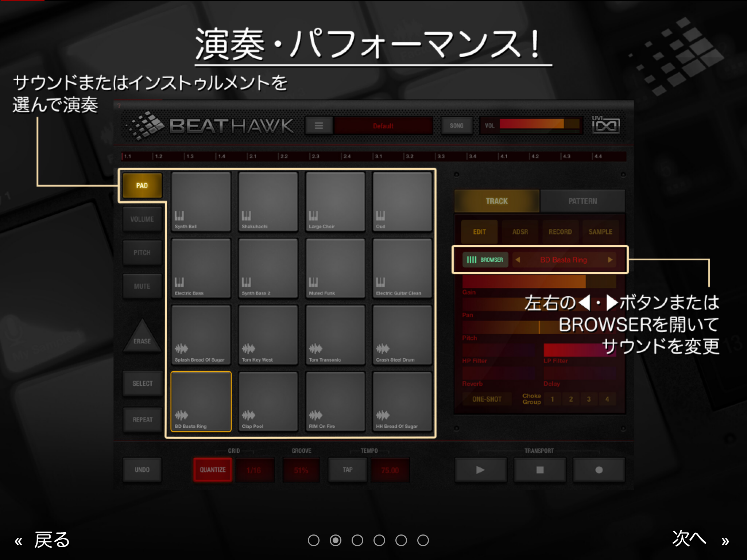Tap the Muted Funk pad
The image size is (747, 560).
pyautogui.click(x=335, y=268)
